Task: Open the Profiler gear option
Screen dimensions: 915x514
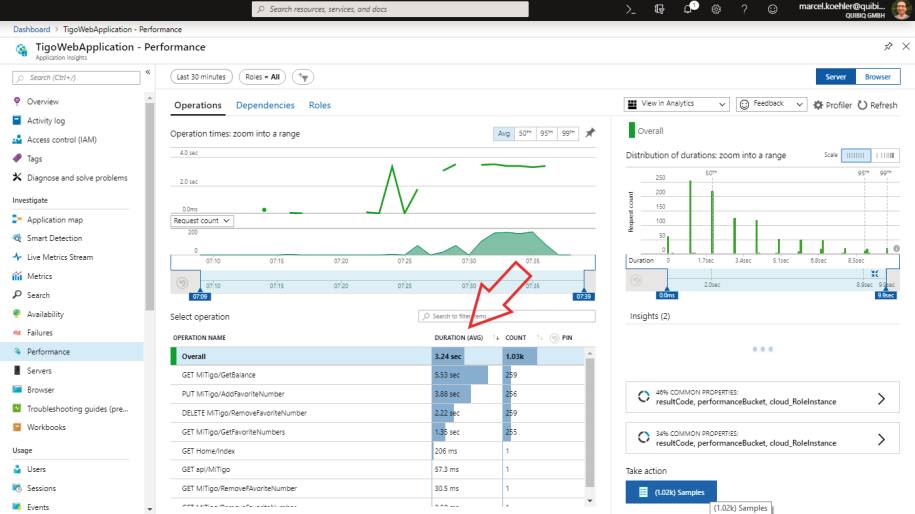Action: tap(832, 105)
